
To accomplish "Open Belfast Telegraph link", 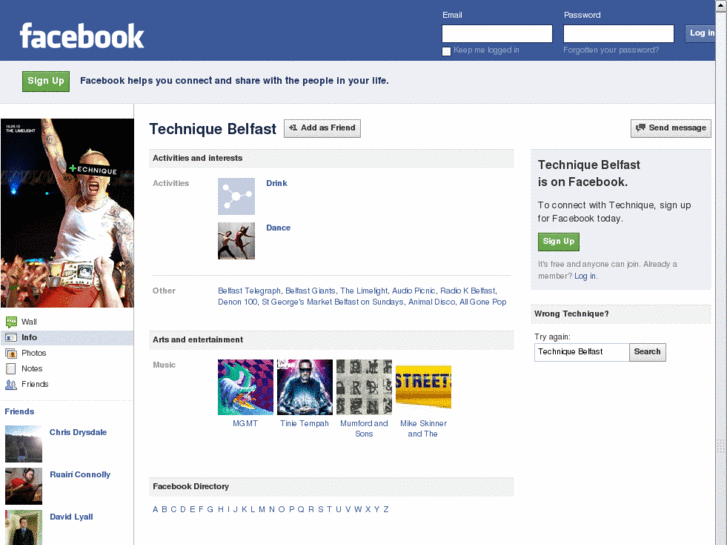I will [249, 291].
